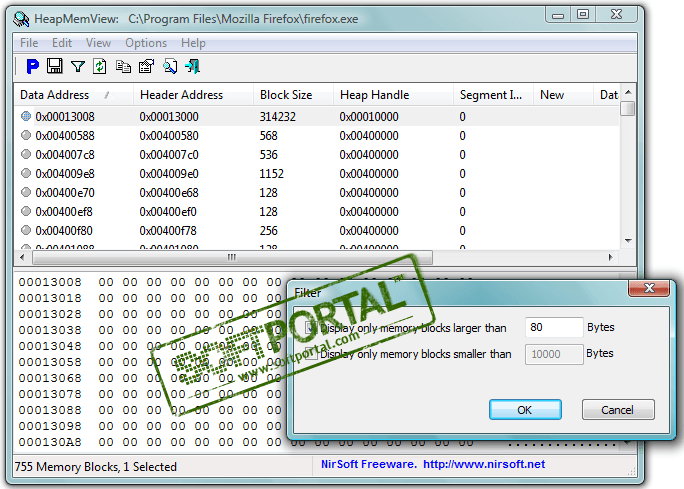Click the horizontal scrollbar right arrow

click(x=611, y=257)
